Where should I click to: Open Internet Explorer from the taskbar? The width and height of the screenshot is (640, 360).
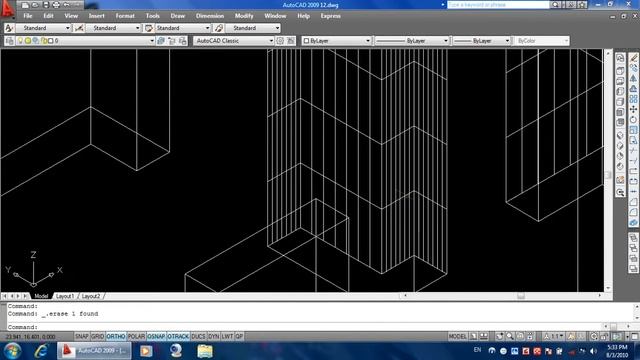coord(41,351)
